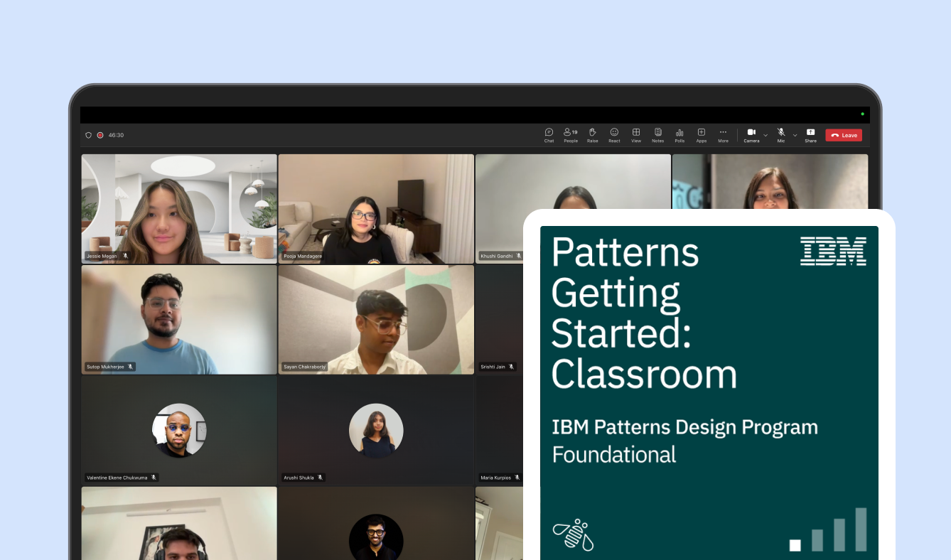
Task: Click the Sayan Chakraborty name label
Action: pyautogui.click(x=304, y=367)
